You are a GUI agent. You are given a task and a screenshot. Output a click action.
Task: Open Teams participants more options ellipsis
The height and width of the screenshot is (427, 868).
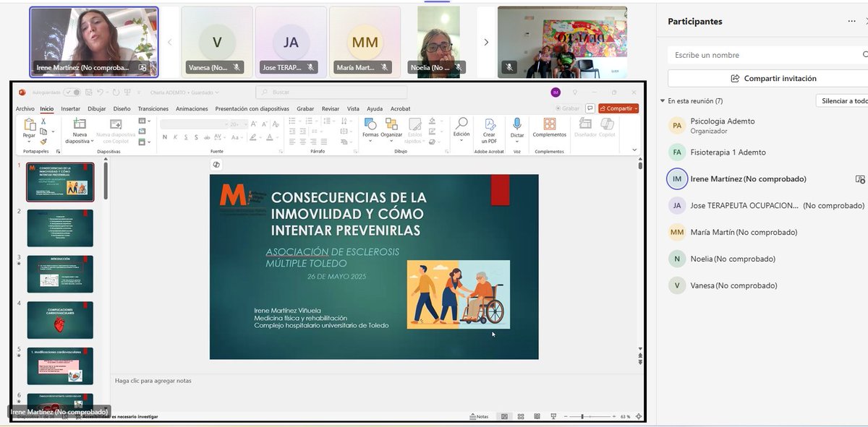852,22
